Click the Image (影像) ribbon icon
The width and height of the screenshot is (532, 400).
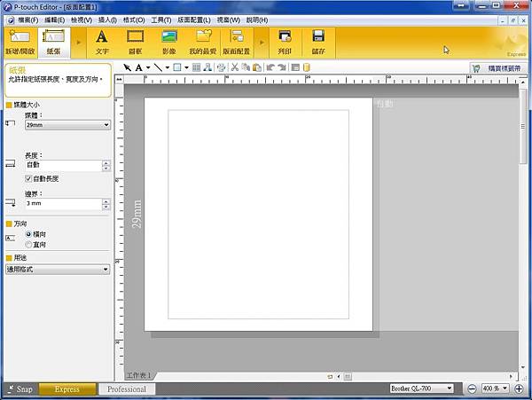point(169,43)
